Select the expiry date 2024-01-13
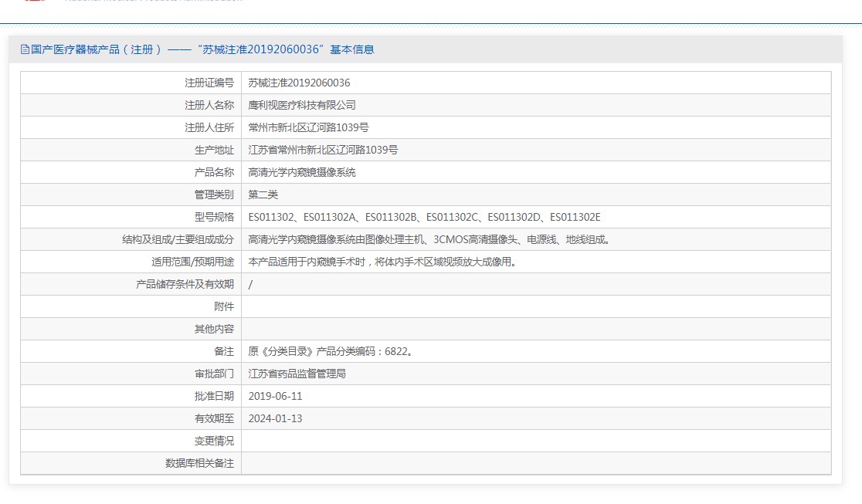This screenshot has height=504, width=862. click(276, 419)
